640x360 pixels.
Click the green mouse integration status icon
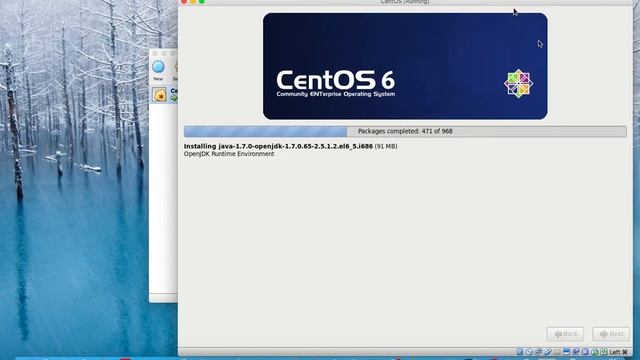pyautogui.click(x=595, y=352)
